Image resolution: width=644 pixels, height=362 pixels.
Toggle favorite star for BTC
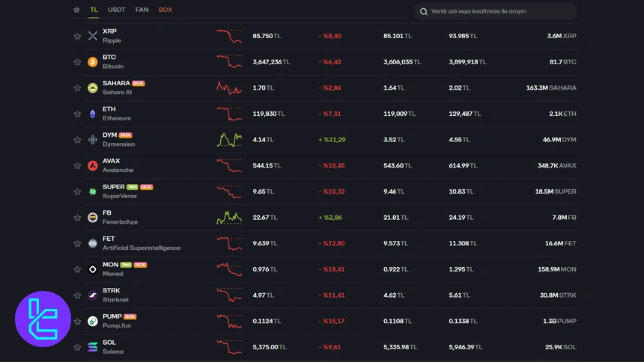pos(77,62)
